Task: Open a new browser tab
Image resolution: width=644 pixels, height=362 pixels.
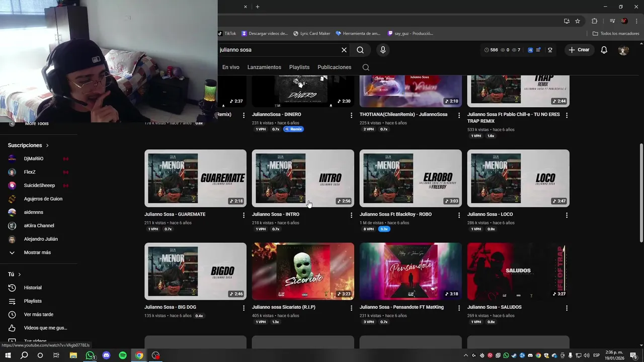Action: click(258, 7)
